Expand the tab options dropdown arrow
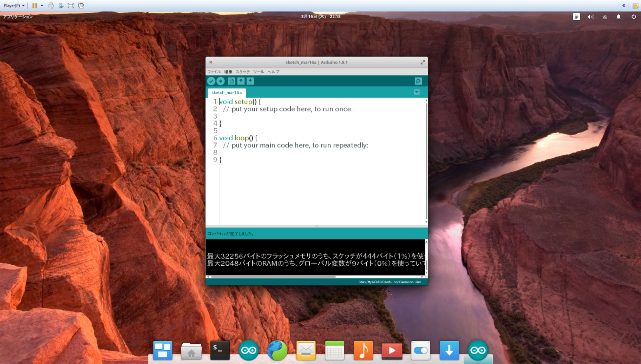The height and width of the screenshot is (364, 641). click(x=417, y=92)
